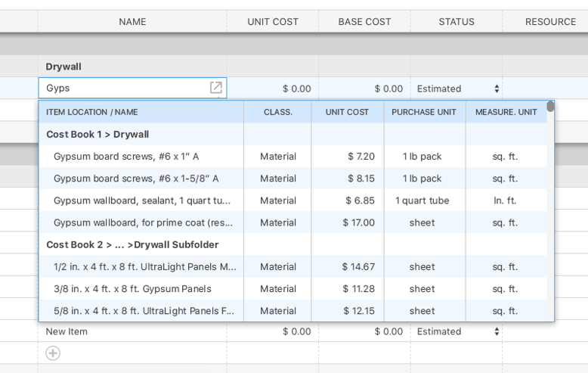Click the BASE COST column header
588x373 pixels.
pos(364,22)
